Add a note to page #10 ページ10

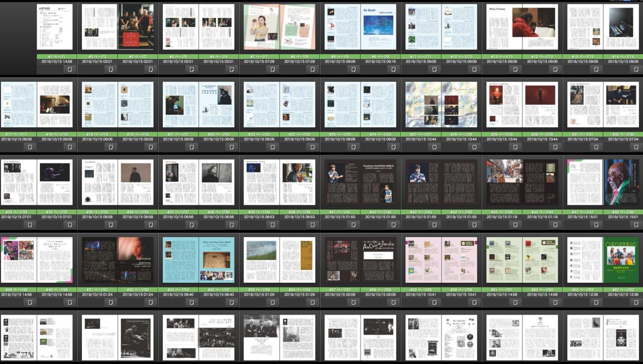click(474, 69)
